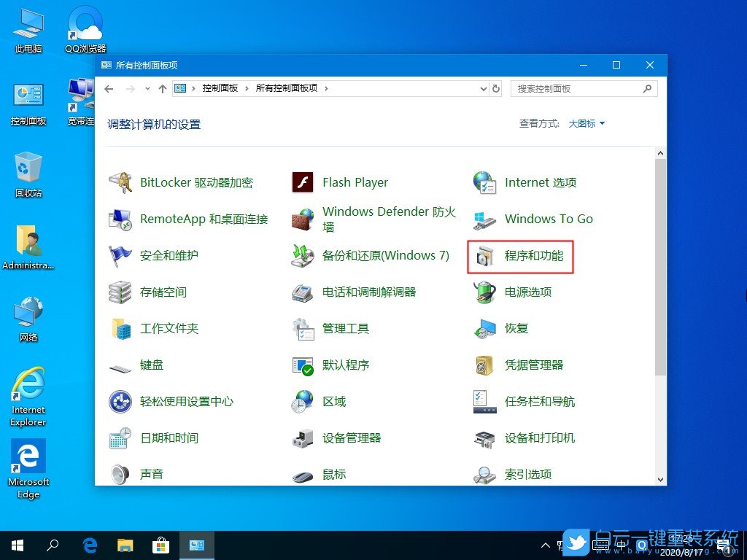Open Microsoft Edge from the taskbar
The image size is (747, 560).
pos(89,545)
